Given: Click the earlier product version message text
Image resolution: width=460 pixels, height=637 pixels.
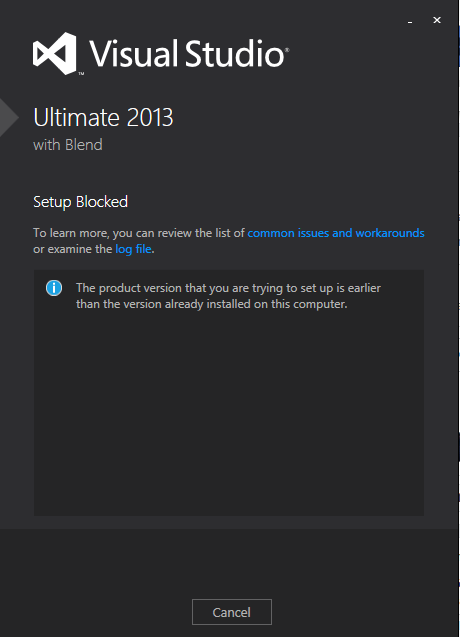Looking at the screenshot, I should [x=228, y=288].
